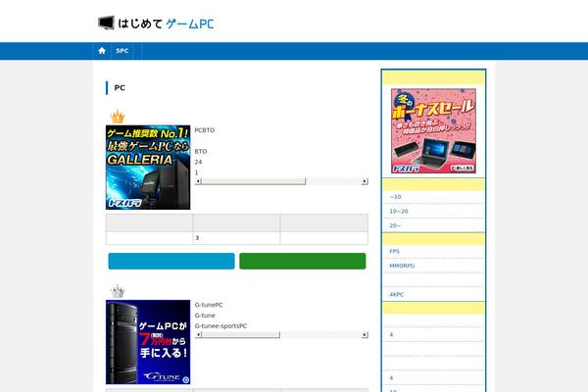Open the 20~ price range link
The width and height of the screenshot is (588, 392).
[x=395, y=225]
